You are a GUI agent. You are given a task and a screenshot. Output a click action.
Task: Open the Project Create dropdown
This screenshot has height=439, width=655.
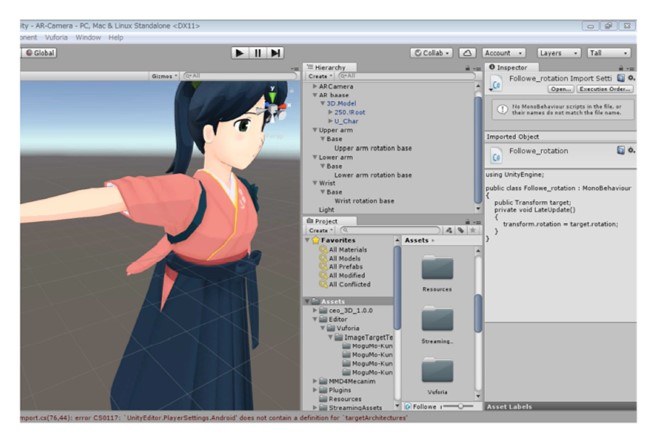(320, 230)
